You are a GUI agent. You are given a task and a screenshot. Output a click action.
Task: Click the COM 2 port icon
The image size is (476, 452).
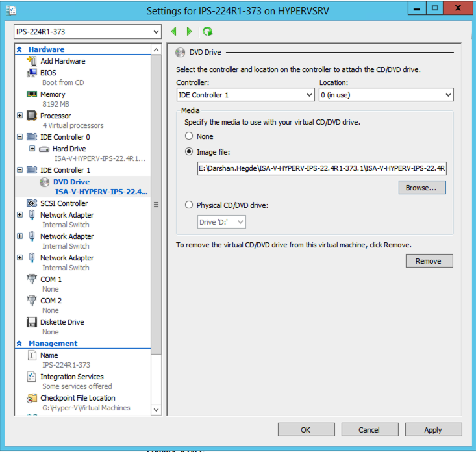click(32, 301)
